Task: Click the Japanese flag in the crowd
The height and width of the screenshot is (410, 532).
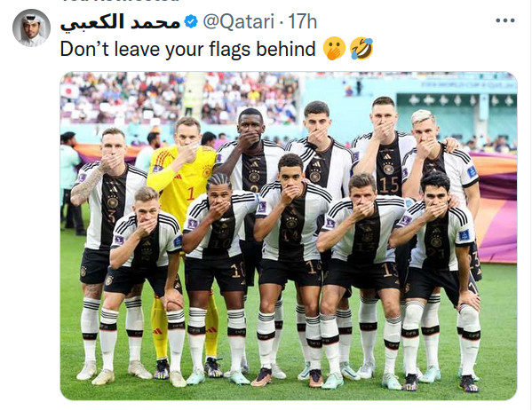Action: click(71, 91)
